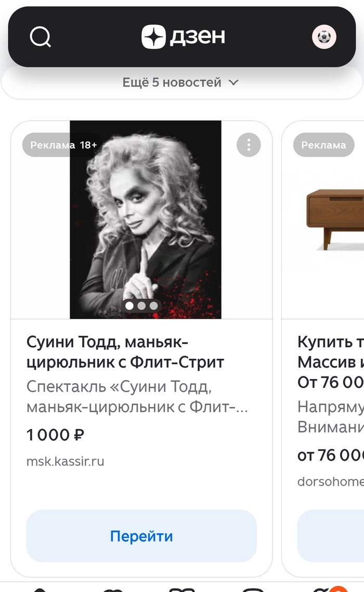The width and height of the screenshot is (364, 592).
Task: Expand Ещё 5 новостей
Action: pos(172,82)
